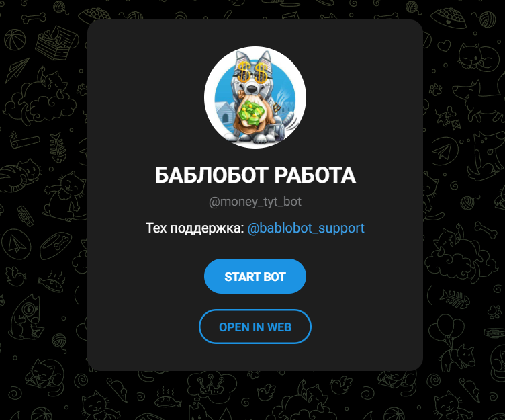Screen dimensions: 505x420
Task: Click the sleeping cat doodle at upper right
Action: [478, 57]
